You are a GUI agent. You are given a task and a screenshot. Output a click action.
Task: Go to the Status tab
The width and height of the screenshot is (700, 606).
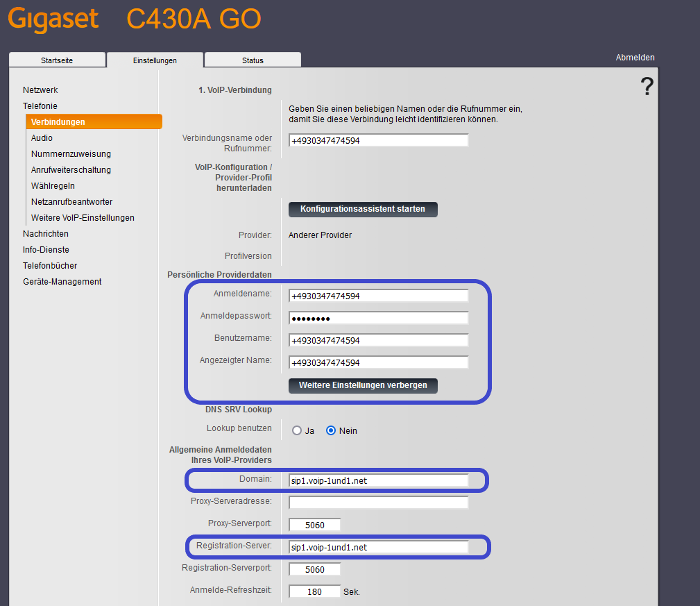point(253,60)
